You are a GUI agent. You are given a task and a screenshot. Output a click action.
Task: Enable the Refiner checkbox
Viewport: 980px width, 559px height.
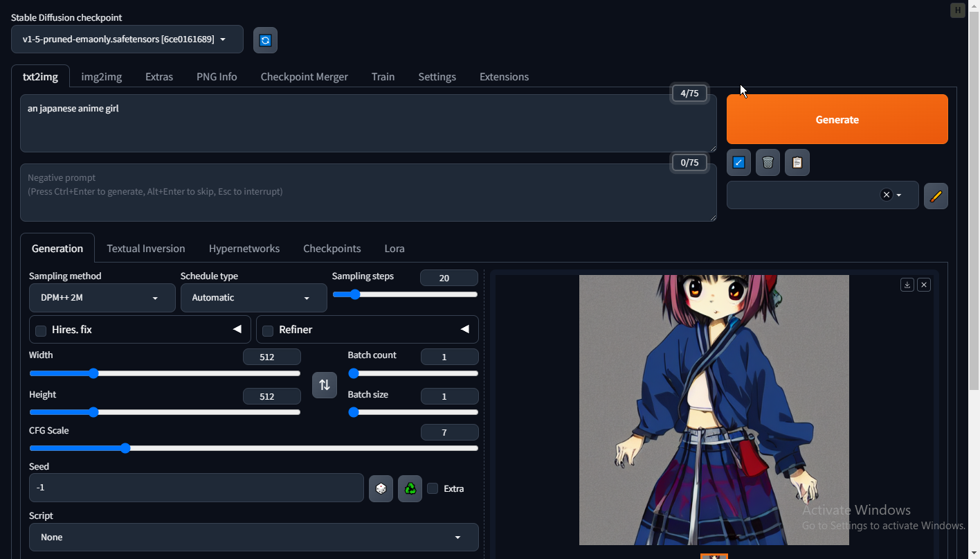(268, 330)
